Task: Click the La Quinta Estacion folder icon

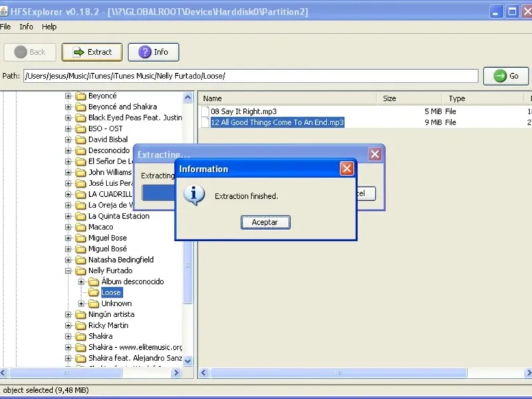Action: pos(80,216)
